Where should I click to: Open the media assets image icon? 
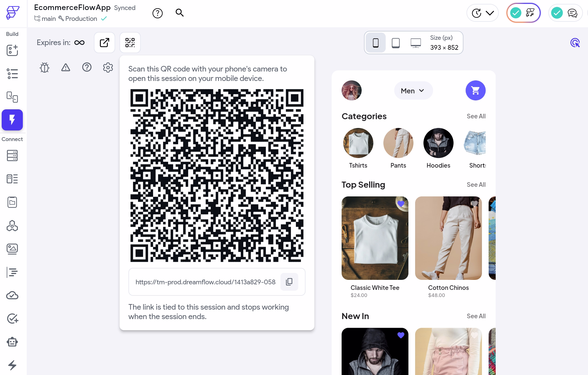pos(12,249)
